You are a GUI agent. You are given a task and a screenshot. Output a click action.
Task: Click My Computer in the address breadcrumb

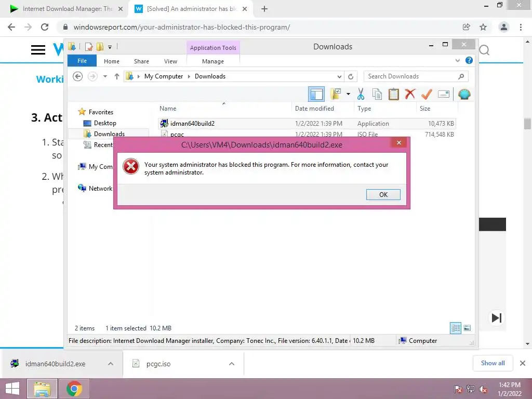(164, 76)
